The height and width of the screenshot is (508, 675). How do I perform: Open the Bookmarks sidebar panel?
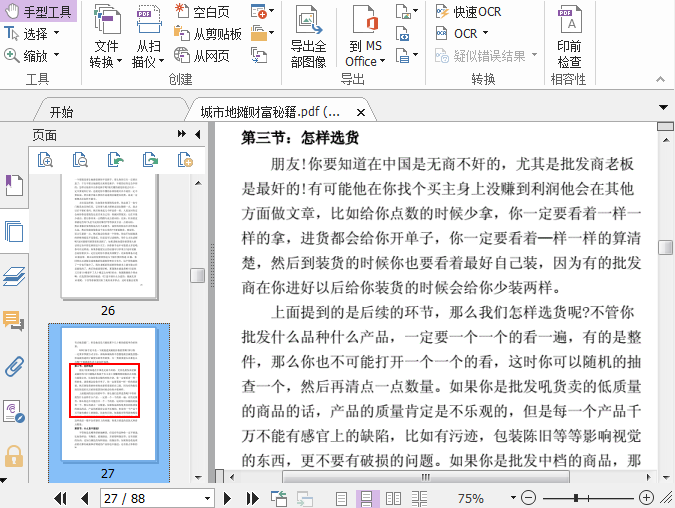[14, 186]
